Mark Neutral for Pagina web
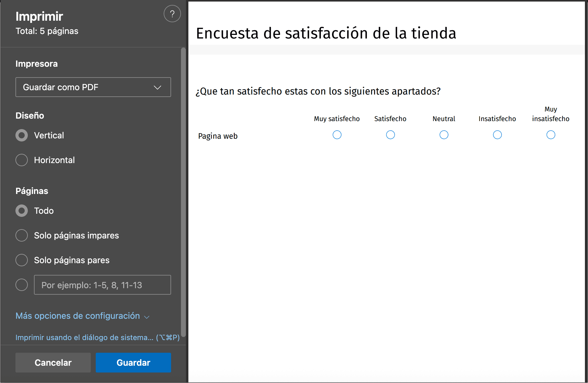Screen dimensions: 588x383 444,135
